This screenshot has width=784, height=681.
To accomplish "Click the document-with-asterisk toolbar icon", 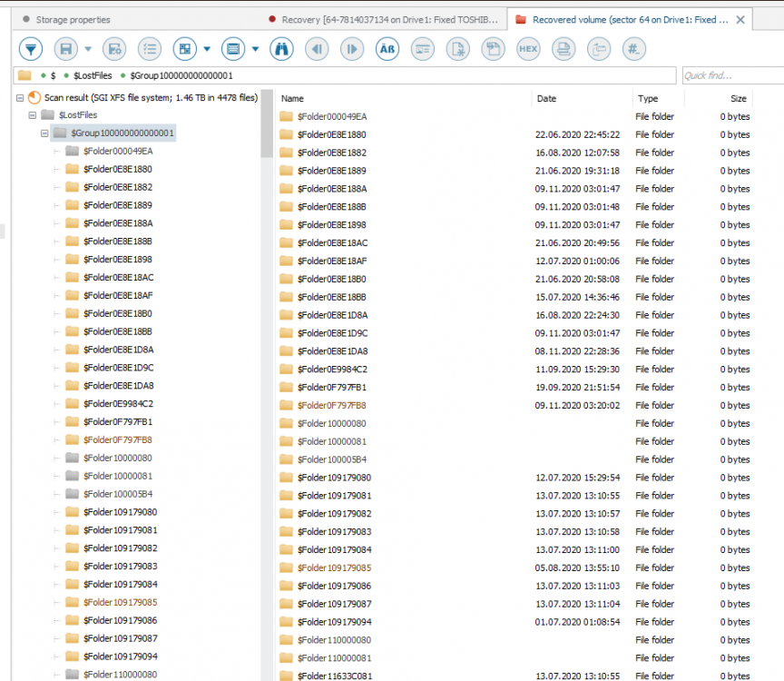I will [458, 49].
